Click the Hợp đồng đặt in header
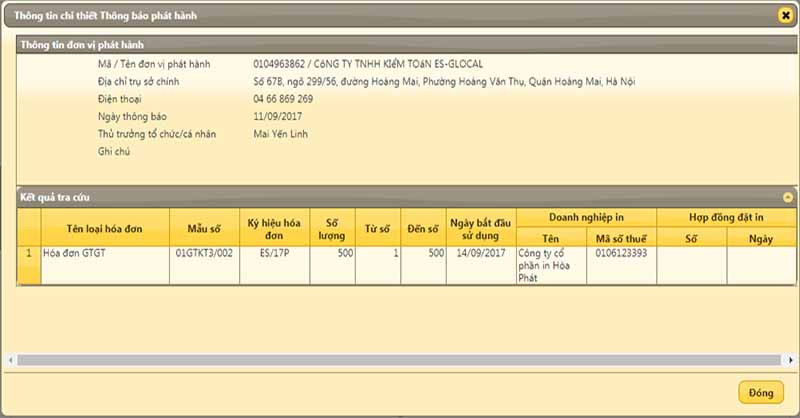 pyautogui.click(x=726, y=217)
